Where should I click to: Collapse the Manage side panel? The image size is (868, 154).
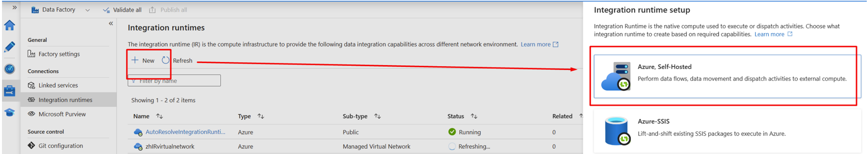click(x=111, y=24)
